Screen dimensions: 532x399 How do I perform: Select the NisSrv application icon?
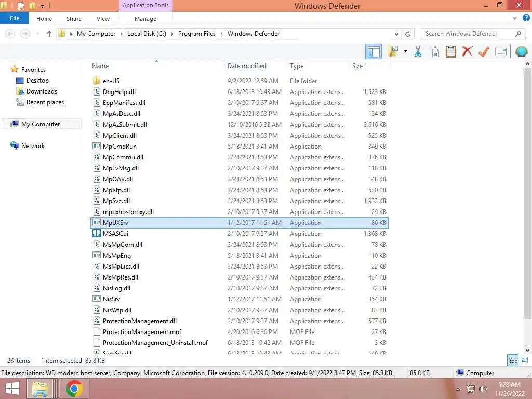click(x=96, y=299)
